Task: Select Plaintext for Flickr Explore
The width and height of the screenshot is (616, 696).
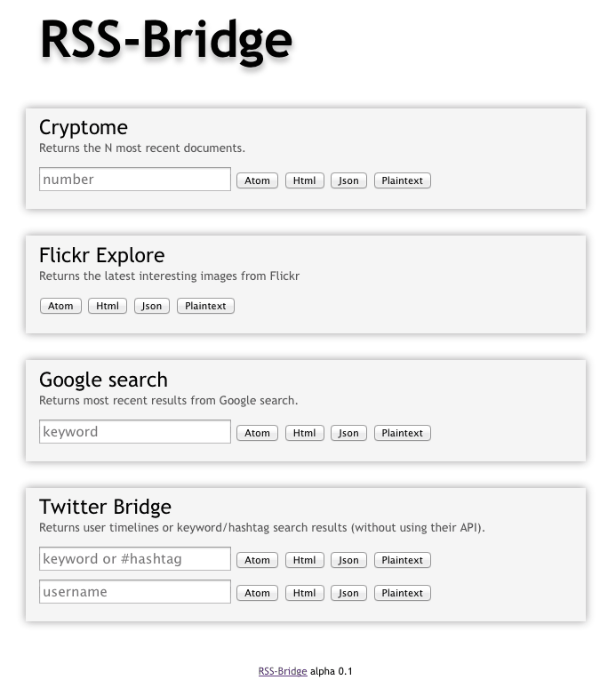Action: 205,306
